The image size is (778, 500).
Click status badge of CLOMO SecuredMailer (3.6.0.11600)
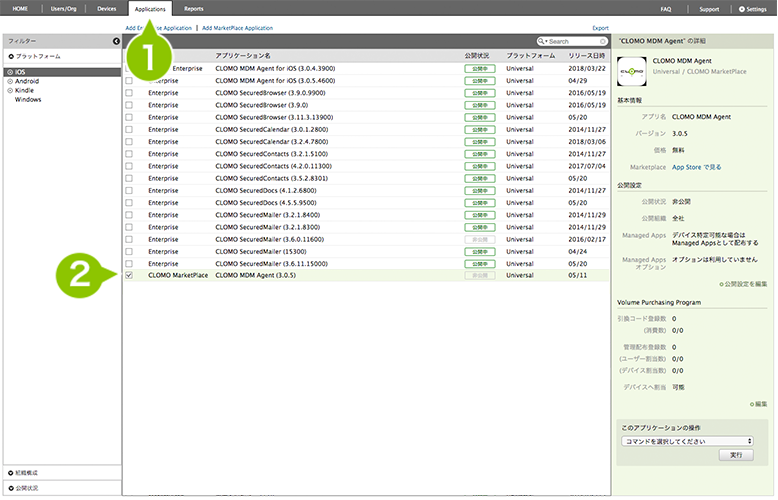480,240
